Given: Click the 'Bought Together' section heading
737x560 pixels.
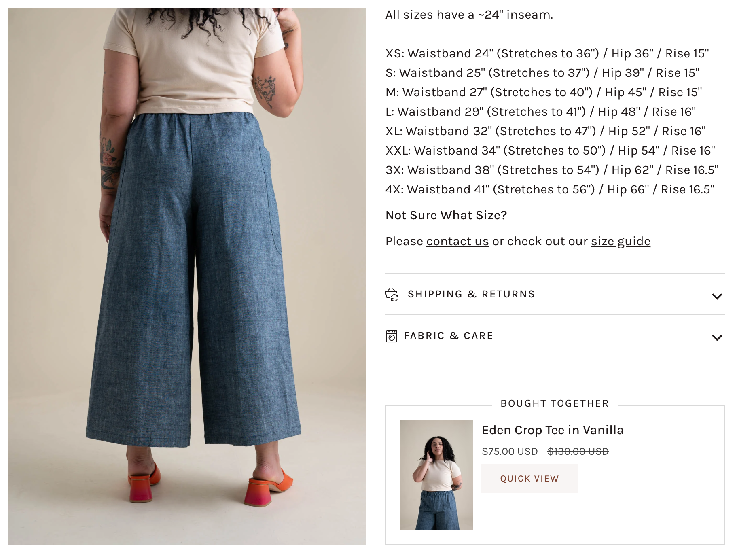Looking at the screenshot, I should tap(555, 403).
